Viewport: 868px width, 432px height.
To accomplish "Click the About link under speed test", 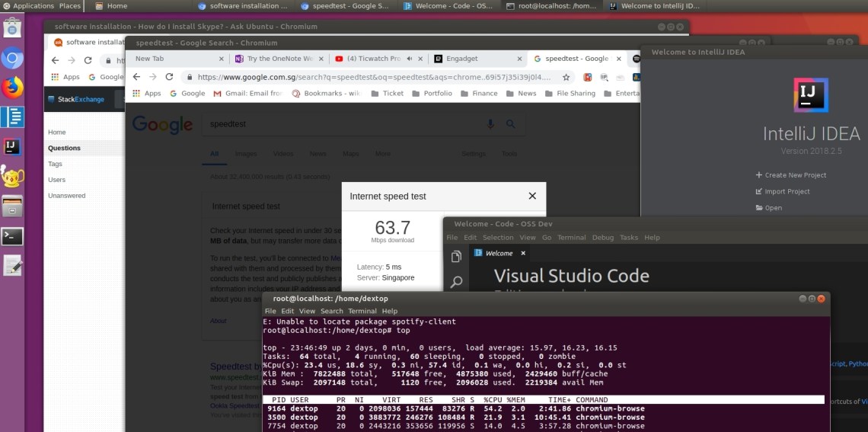I will point(218,321).
